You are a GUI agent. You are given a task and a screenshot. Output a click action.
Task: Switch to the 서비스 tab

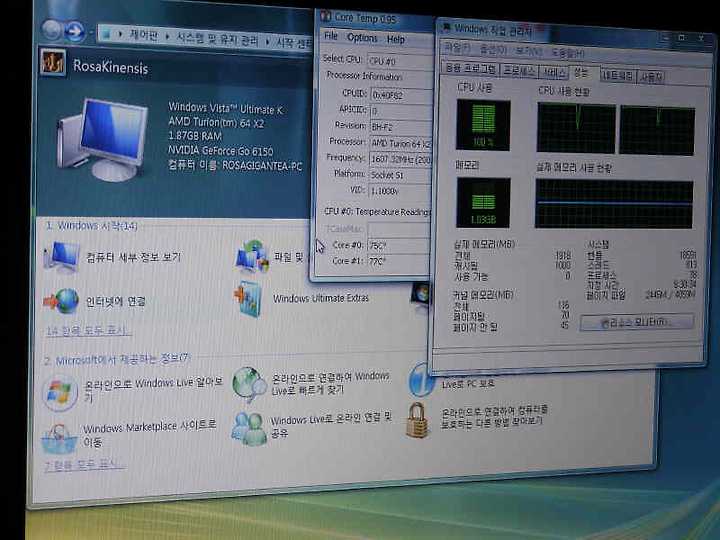point(553,72)
